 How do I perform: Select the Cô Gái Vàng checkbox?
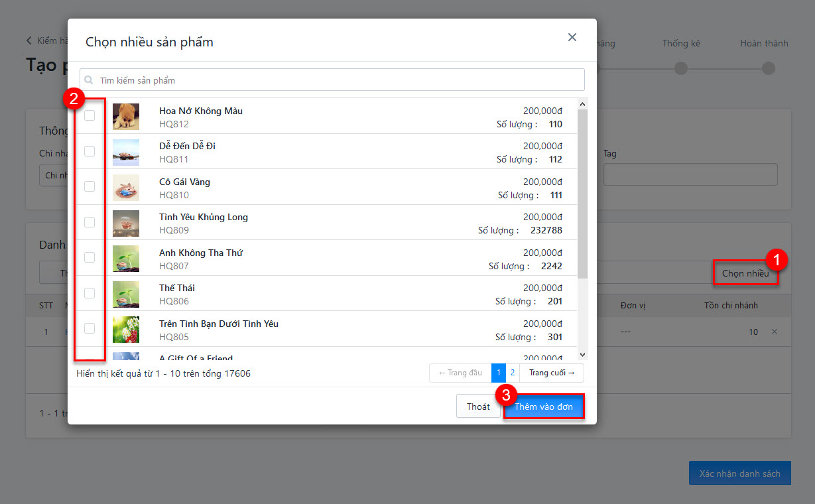click(90, 186)
